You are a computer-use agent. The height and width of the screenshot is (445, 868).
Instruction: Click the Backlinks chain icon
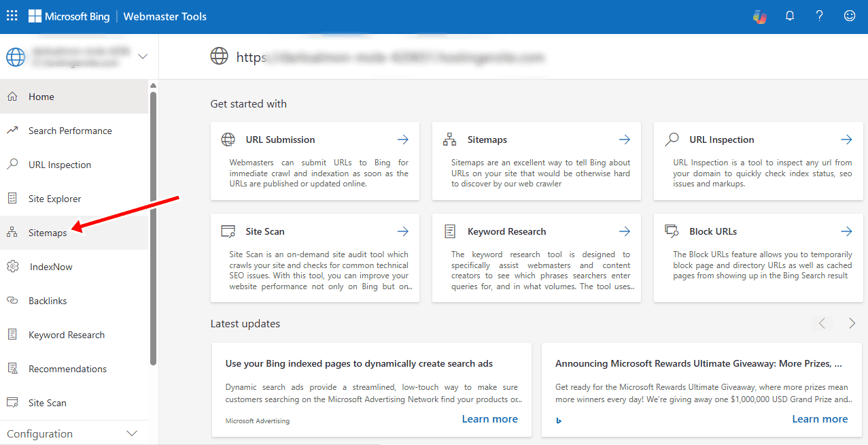pyautogui.click(x=12, y=301)
